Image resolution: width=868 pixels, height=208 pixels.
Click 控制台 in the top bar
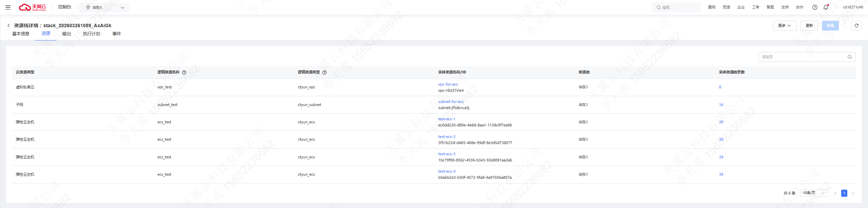pos(64,7)
